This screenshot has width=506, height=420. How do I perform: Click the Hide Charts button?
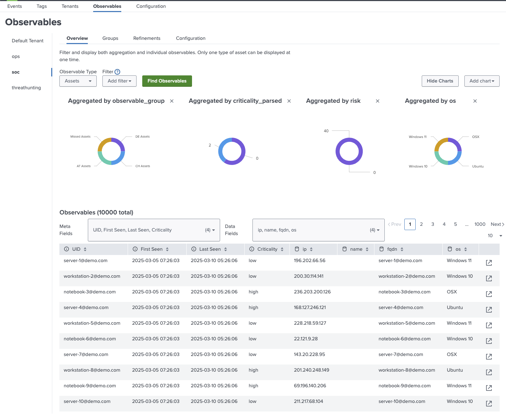tap(440, 81)
